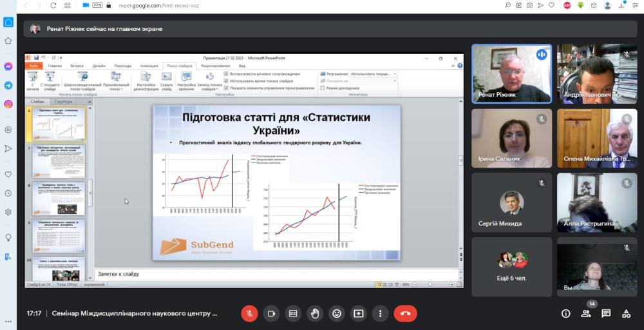The image size is (644, 330).
Task: Select Ренат Ріжняк video tile
Action: pyautogui.click(x=511, y=73)
